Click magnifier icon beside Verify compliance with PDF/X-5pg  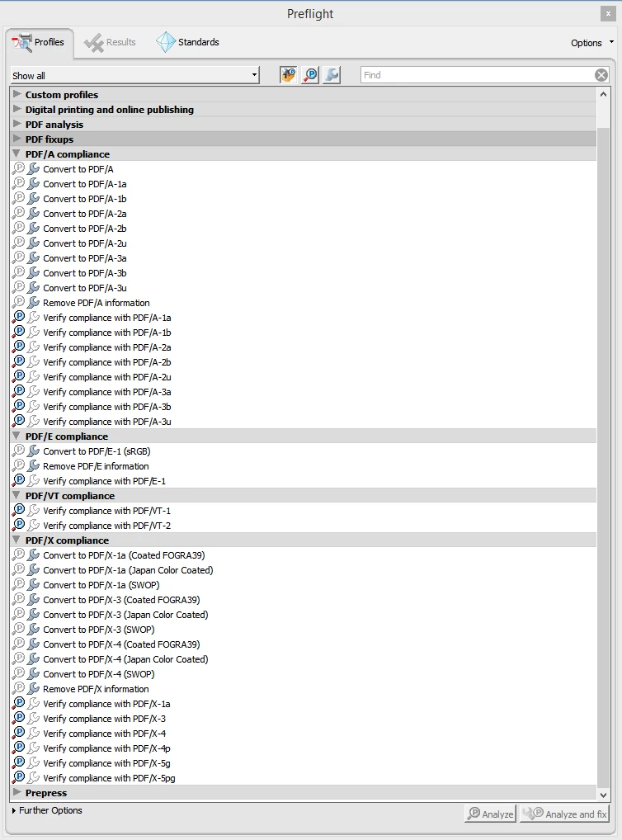pyautogui.click(x=19, y=777)
